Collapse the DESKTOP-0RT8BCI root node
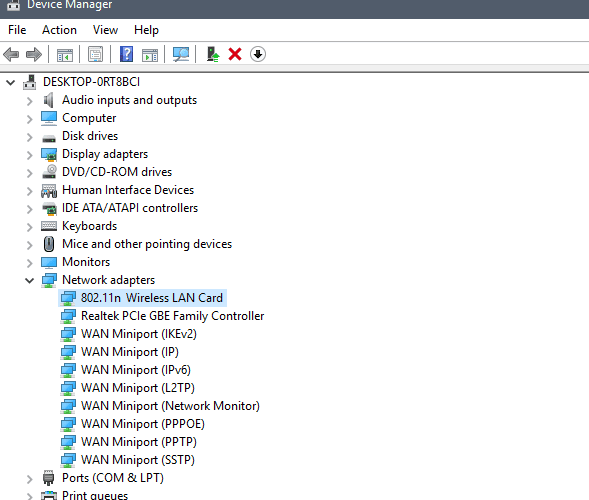 point(11,82)
